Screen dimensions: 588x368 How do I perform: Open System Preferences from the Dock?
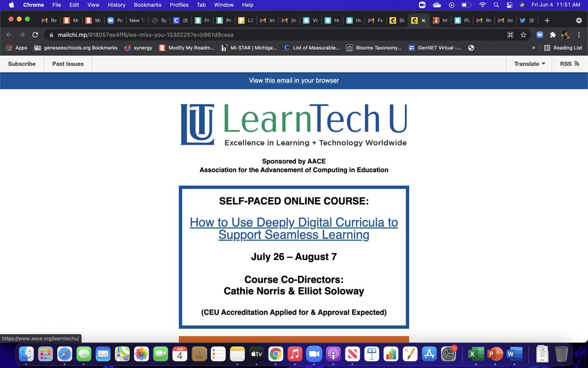(x=448, y=353)
